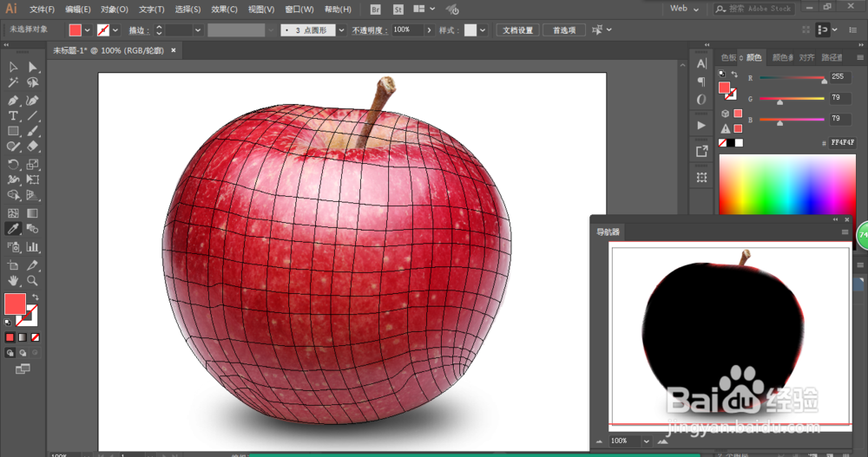Switch to the 色板 tab
Viewport: 868px width, 457px height.
click(728, 57)
